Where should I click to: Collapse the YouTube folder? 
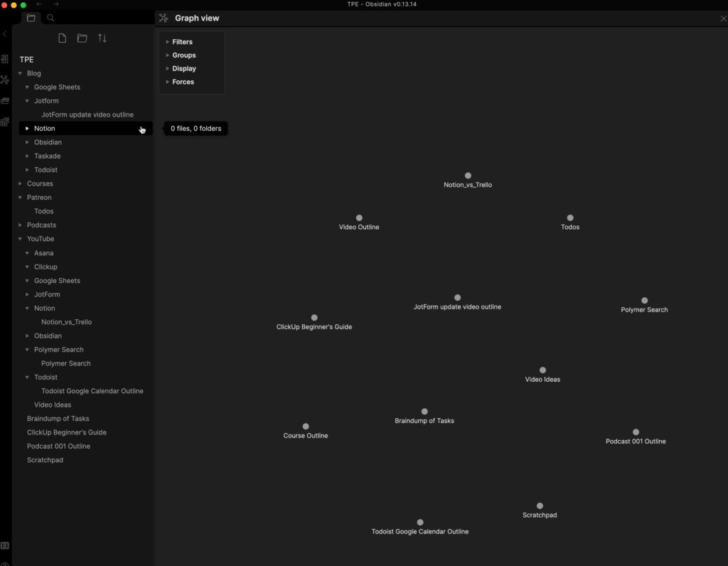point(20,239)
